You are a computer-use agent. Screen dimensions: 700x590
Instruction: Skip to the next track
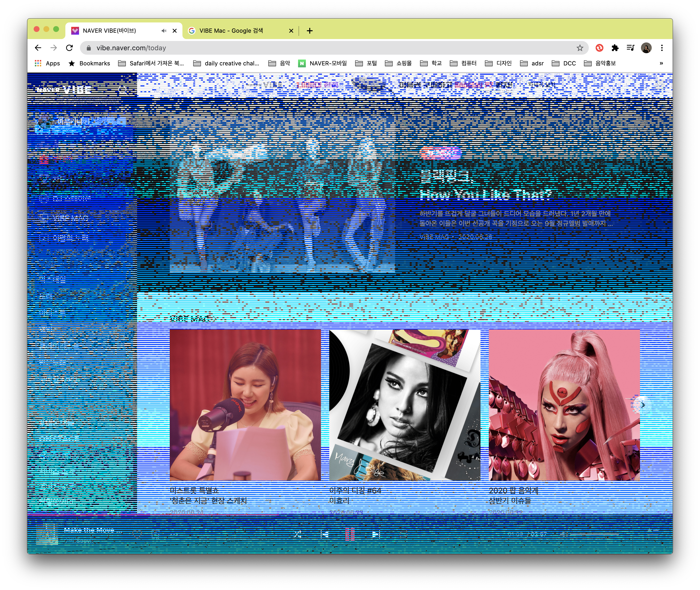pos(376,534)
